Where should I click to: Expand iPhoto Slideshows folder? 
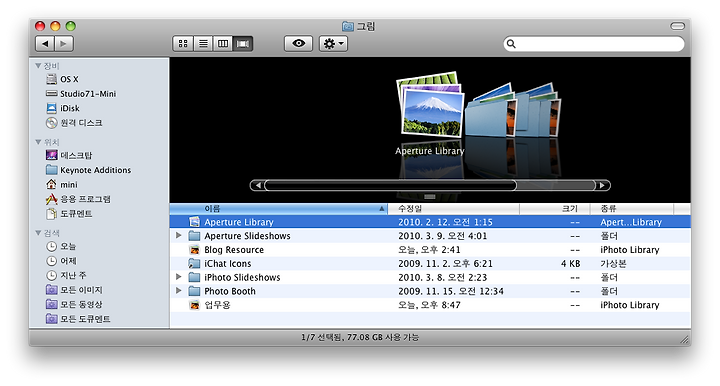(179, 277)
